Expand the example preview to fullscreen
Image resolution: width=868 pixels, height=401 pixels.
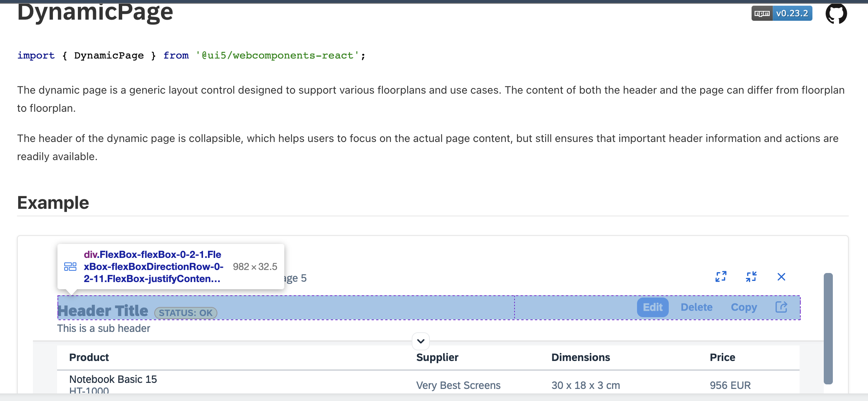(721, 277)
